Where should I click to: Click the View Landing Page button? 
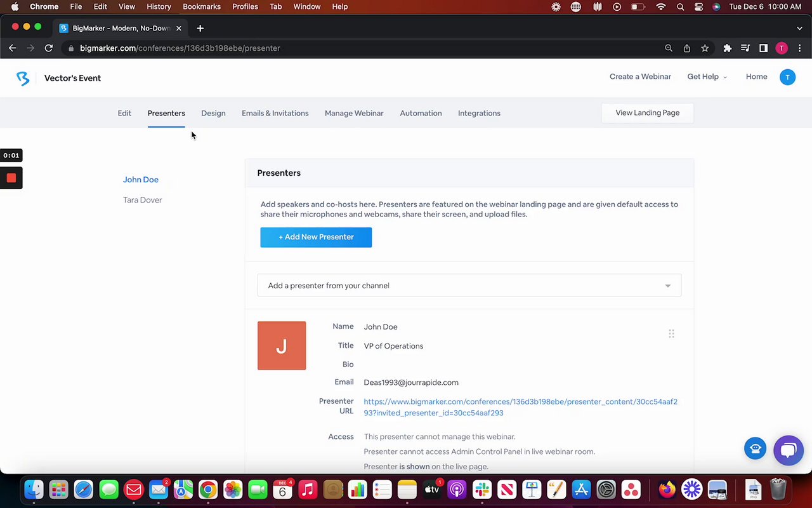647,113
